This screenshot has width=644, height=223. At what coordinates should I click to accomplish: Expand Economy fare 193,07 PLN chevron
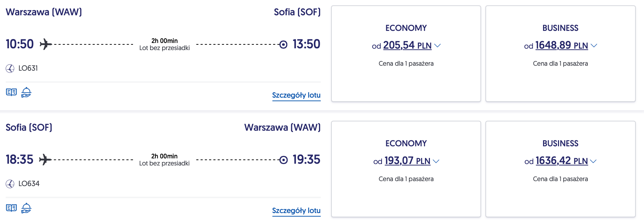[x=436, y=161]
